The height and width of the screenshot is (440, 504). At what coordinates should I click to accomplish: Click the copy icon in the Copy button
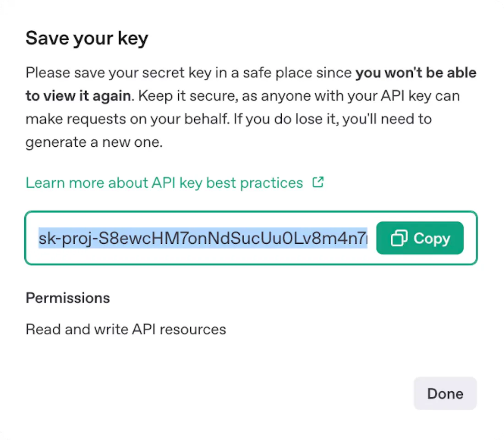399,238
